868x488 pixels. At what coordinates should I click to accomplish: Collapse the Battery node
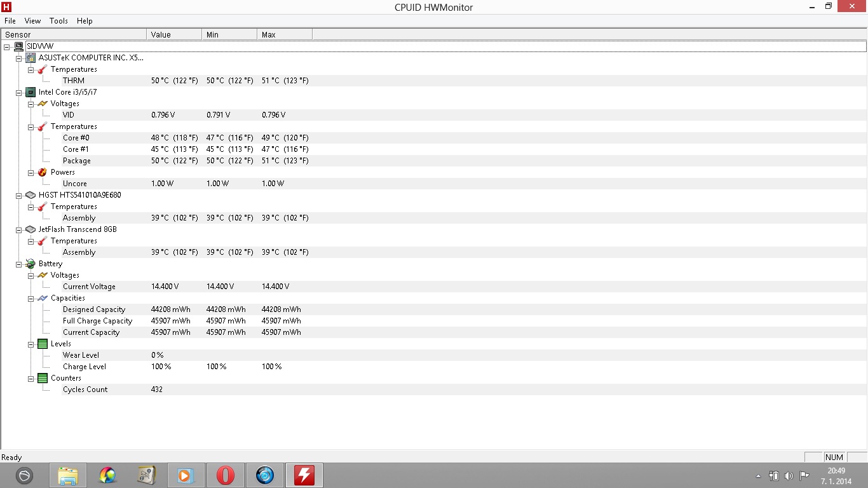click(18, 264)
